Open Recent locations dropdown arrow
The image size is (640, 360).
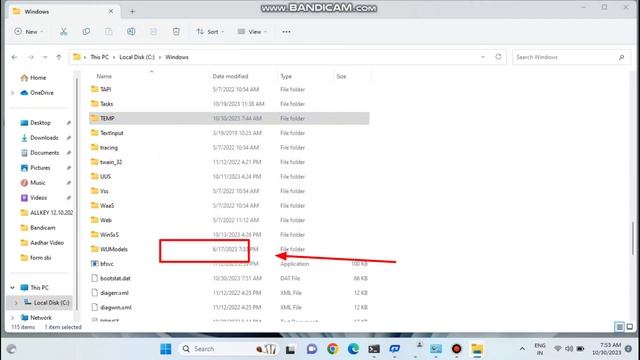click(x=45, y=57)
